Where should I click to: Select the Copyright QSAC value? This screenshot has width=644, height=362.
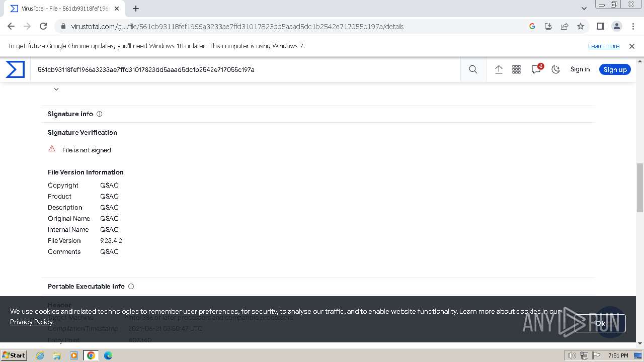tap(109, 185)
